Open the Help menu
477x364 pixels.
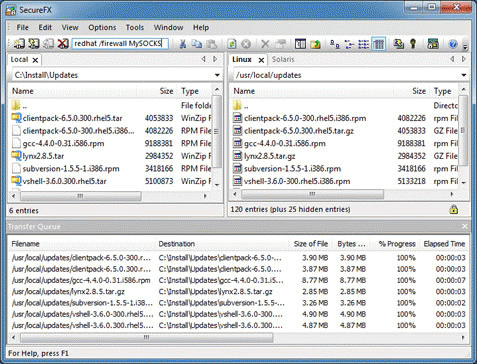coord(201,28)
